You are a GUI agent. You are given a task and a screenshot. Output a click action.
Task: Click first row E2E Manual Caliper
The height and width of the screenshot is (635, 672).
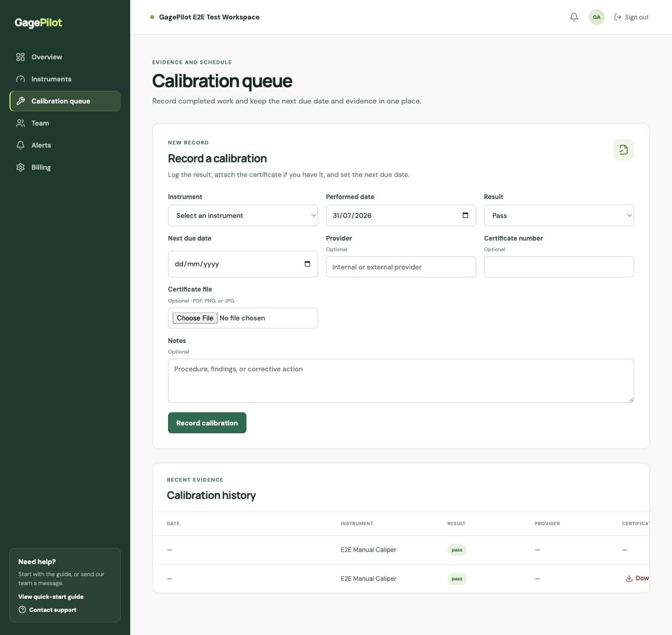pyautogui.click(x=369, y=550)
